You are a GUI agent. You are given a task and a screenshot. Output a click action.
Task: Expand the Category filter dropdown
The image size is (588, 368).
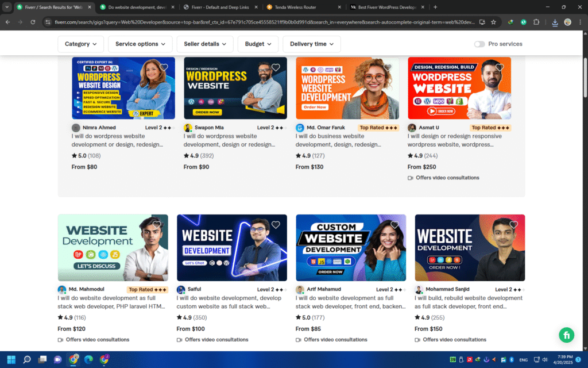pos(81,44)
